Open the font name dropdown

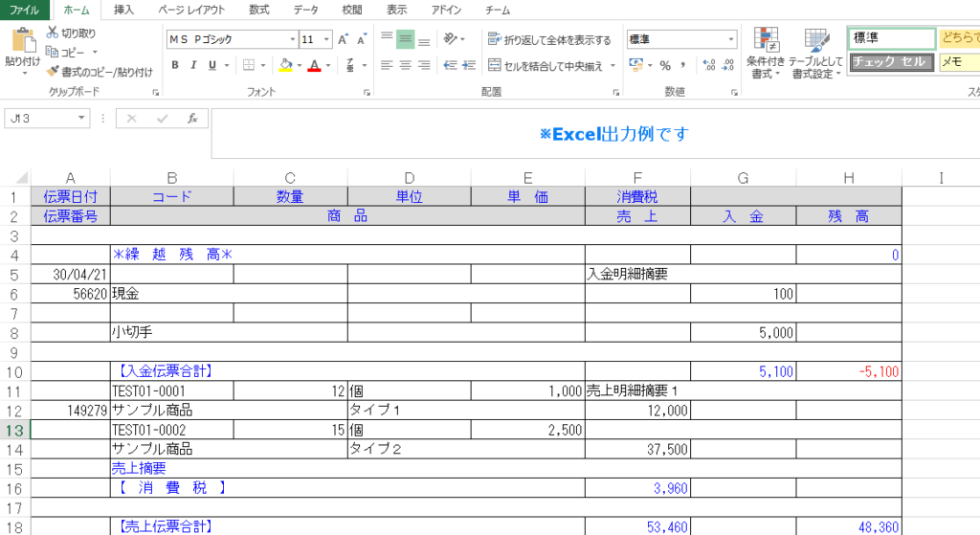point(292,39)
